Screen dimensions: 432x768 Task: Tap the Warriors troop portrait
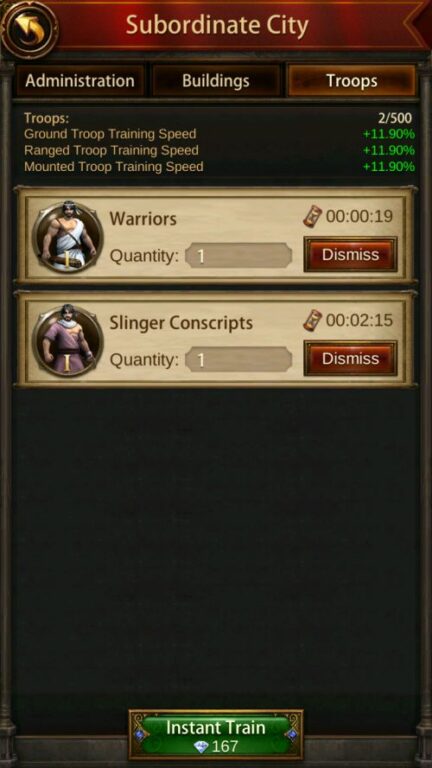pyautogui.click(x=67, y=238)
